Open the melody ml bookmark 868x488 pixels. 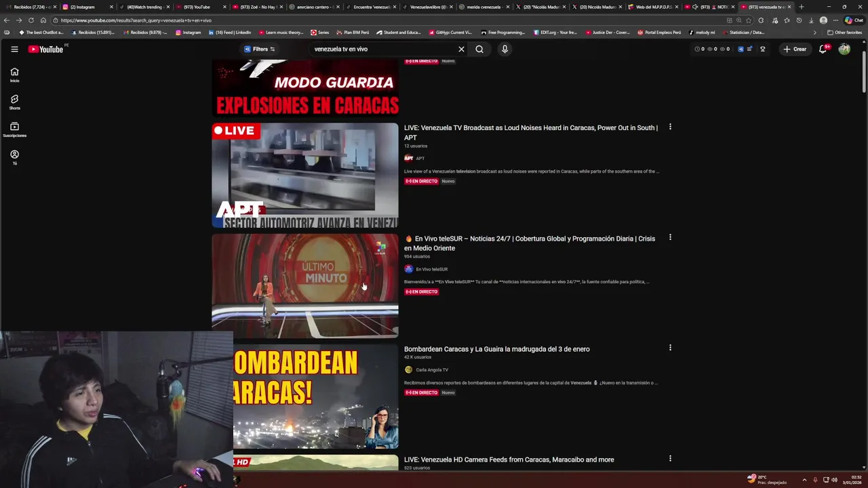[x=702, y=33]
